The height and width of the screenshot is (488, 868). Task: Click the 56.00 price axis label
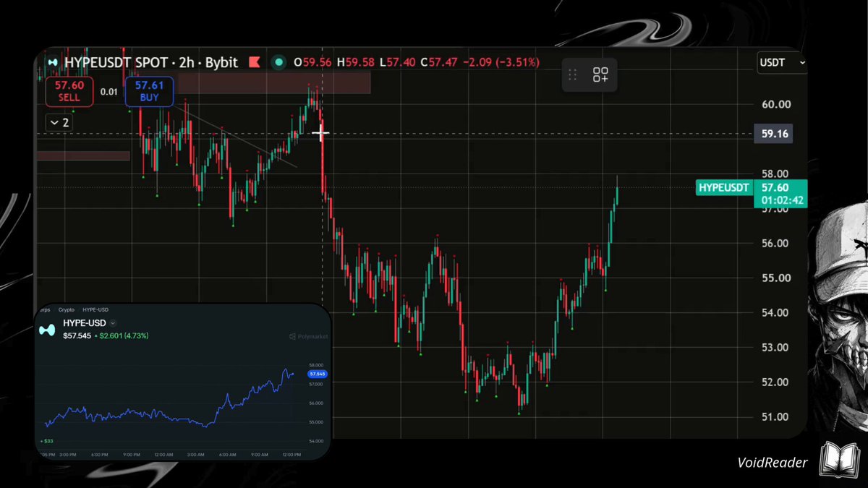coord(776,243)
